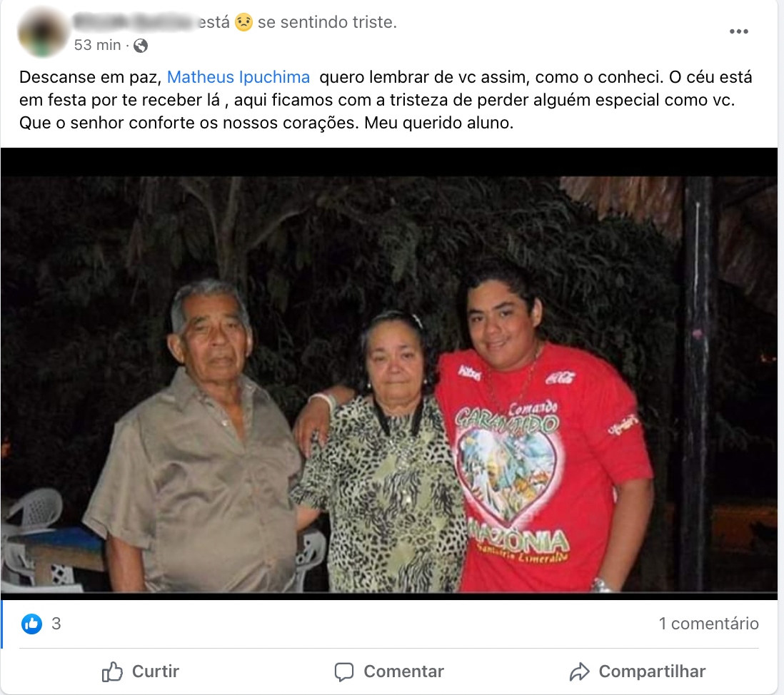Click the share arrow icon beside Compartilhar
This screenshot has height=695, width=784.
[580, 671]
